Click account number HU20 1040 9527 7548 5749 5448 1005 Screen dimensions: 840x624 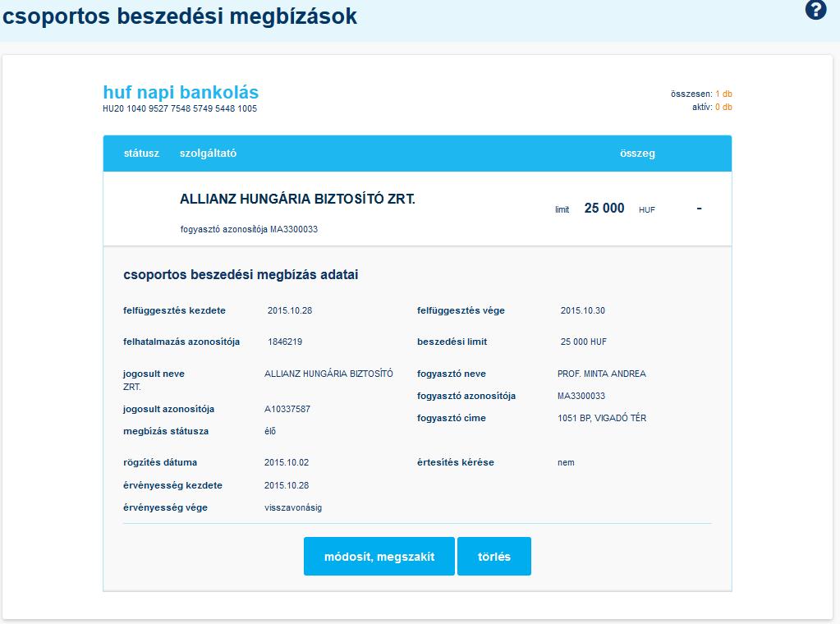[180, 108]
